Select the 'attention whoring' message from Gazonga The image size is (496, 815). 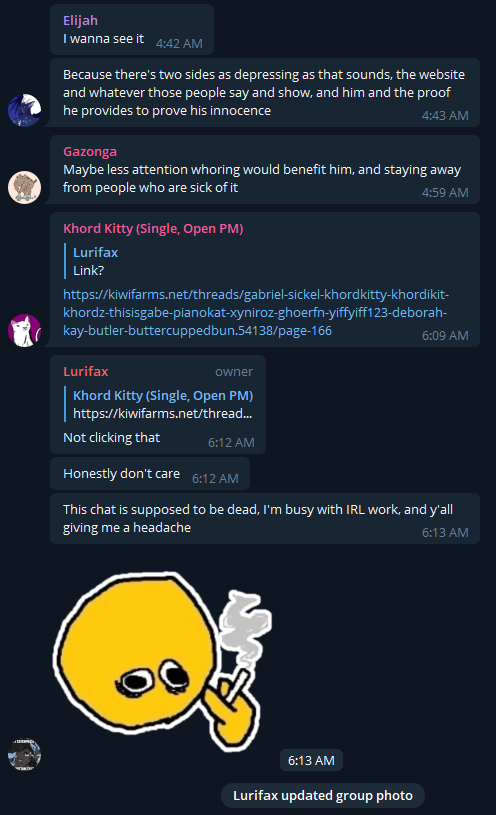coord(265,169)
